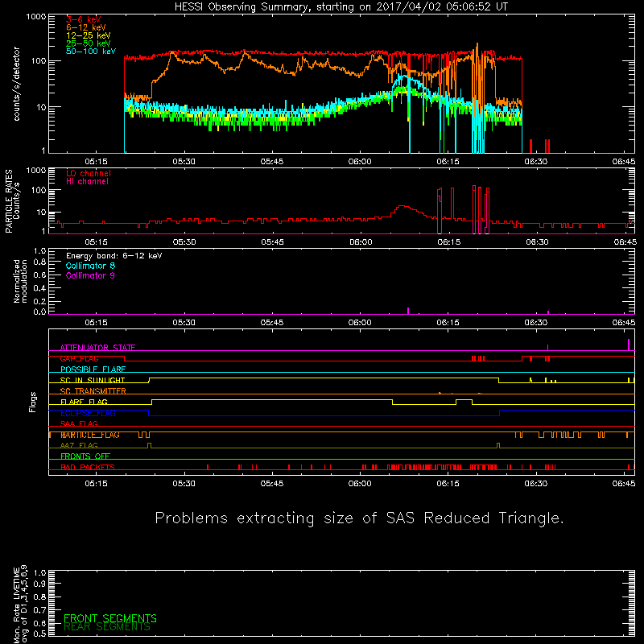Click the 'HI channel' legend entry

pyautogui.click(x=87, y=182)
